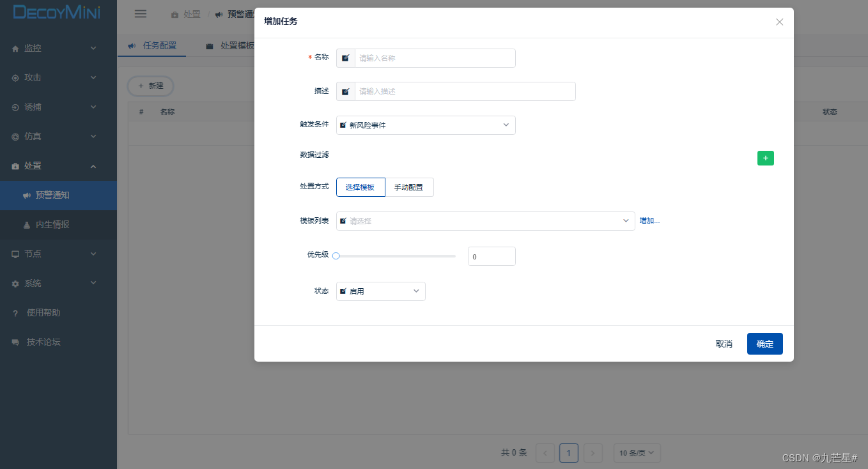The width and height of the screenshot is (868, 469).
Task: Click the flask icon beside 内生情报
Action: tap(27, 225)
